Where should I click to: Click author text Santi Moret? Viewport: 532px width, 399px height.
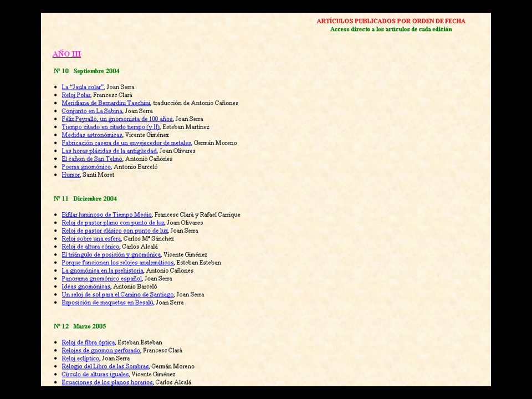[x=99, y=175]
